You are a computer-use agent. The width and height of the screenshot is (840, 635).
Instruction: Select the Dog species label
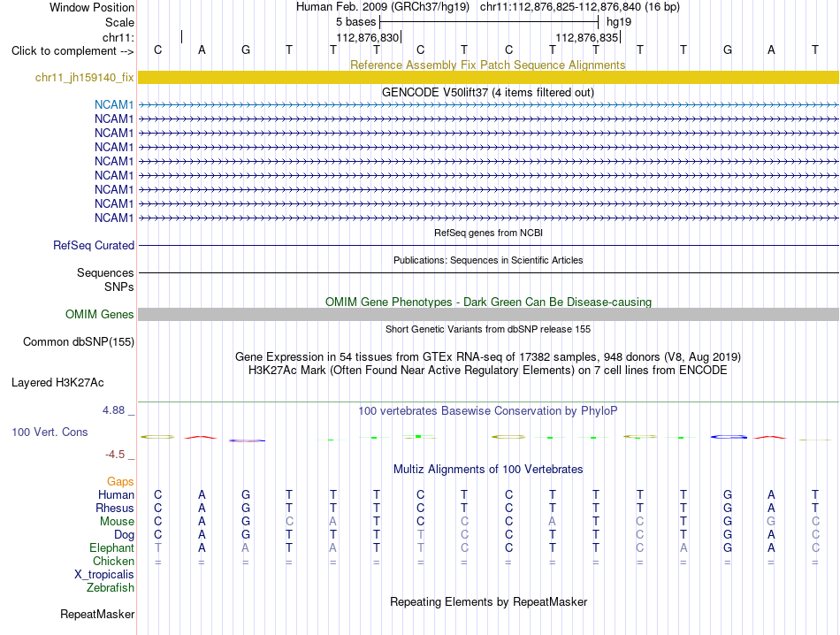pos(124,535)
